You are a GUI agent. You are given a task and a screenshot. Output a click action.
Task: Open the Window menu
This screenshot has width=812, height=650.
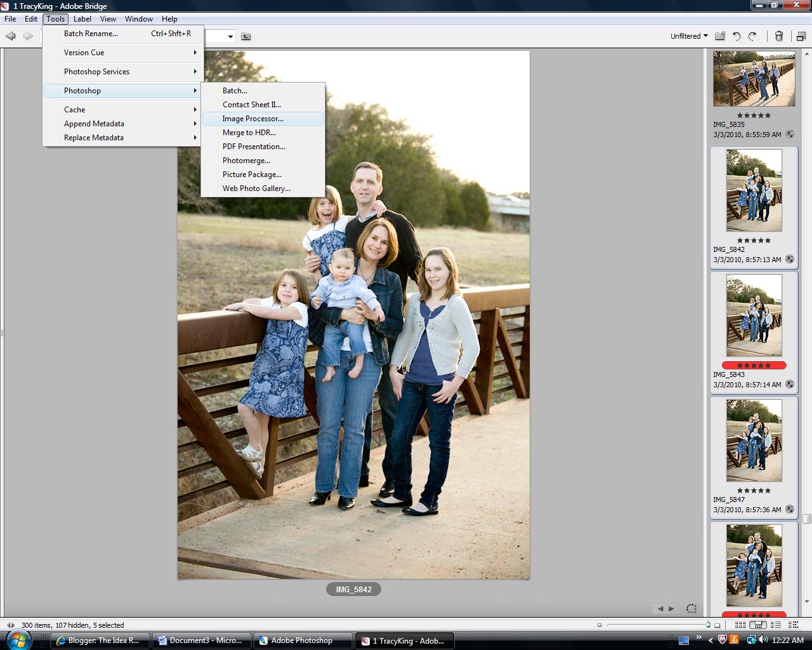pos(139,19)
